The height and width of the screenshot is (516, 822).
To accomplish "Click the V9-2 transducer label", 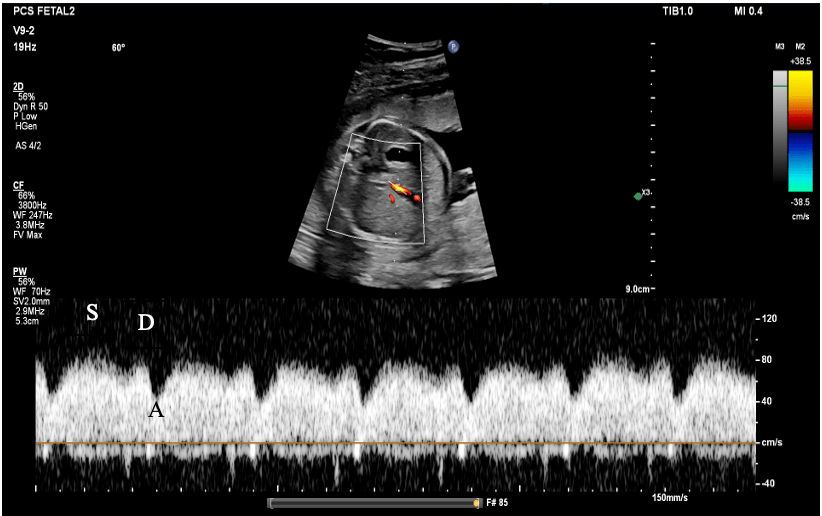I will (x=26, y=30).
